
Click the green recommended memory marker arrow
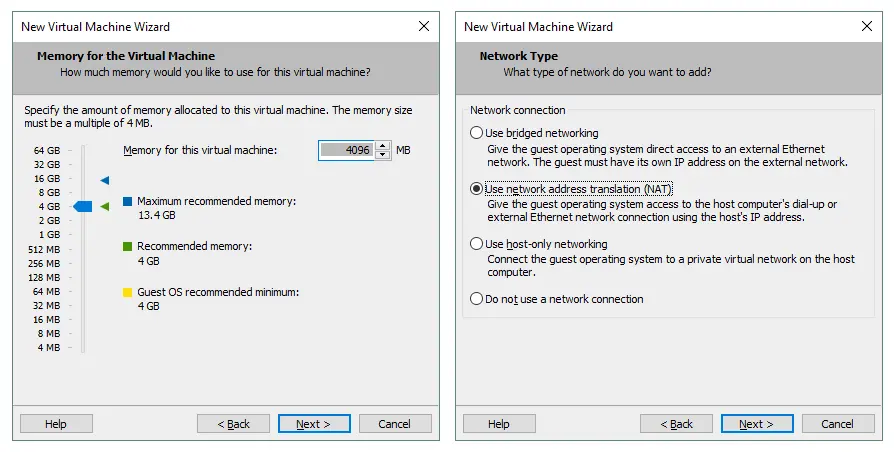click(x=104, y=207)
